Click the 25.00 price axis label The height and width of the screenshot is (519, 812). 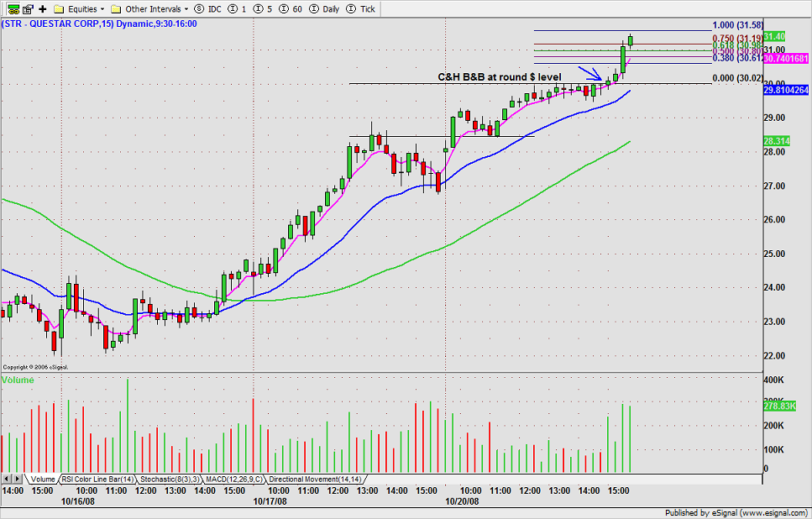coord(775,254)
